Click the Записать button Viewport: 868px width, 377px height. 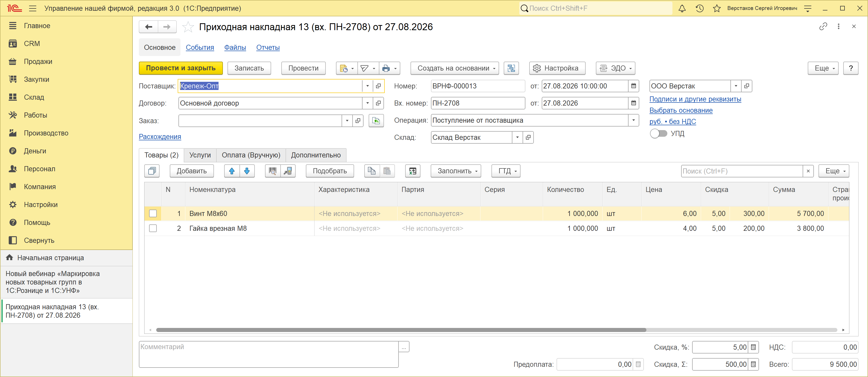click(x=249, y=68)
